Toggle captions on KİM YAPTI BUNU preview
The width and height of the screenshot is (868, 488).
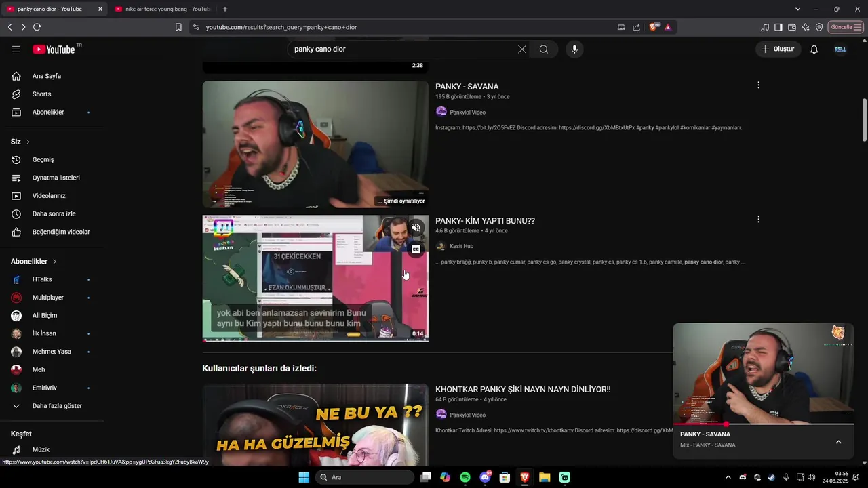[x=416, y=249]
